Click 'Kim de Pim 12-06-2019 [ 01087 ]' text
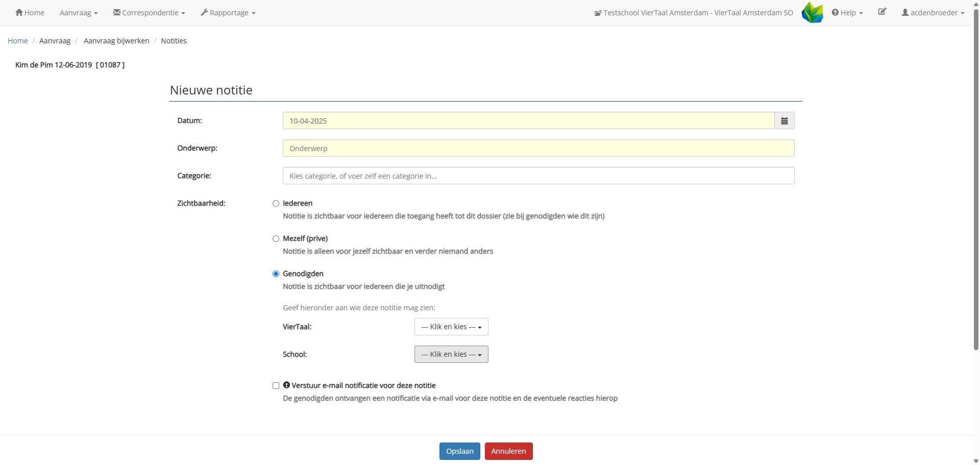Viewport: 980px width, 465px height. (x=70, y=65)
